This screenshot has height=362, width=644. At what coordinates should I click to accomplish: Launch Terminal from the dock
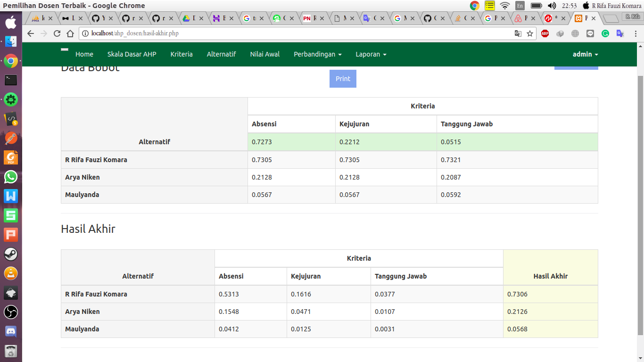tap(11, 80)
